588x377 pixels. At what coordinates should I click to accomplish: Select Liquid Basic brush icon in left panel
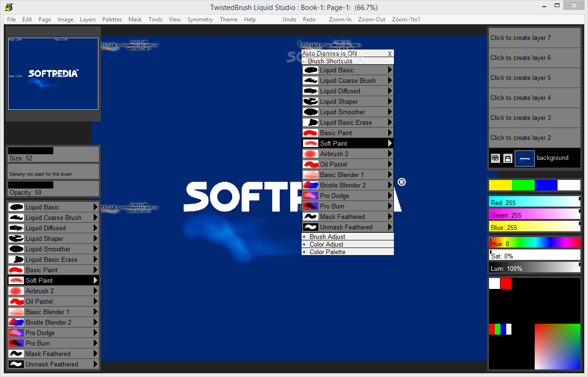point(16,207)
